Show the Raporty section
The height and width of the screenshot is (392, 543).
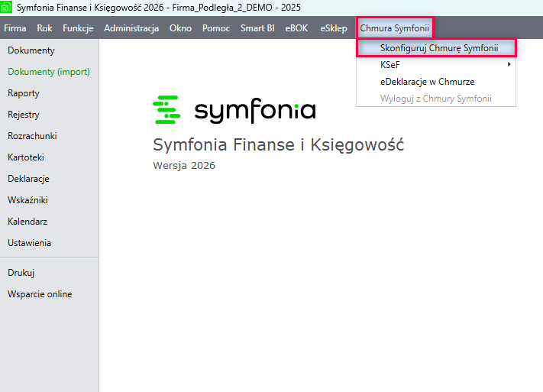click(24, 93)
